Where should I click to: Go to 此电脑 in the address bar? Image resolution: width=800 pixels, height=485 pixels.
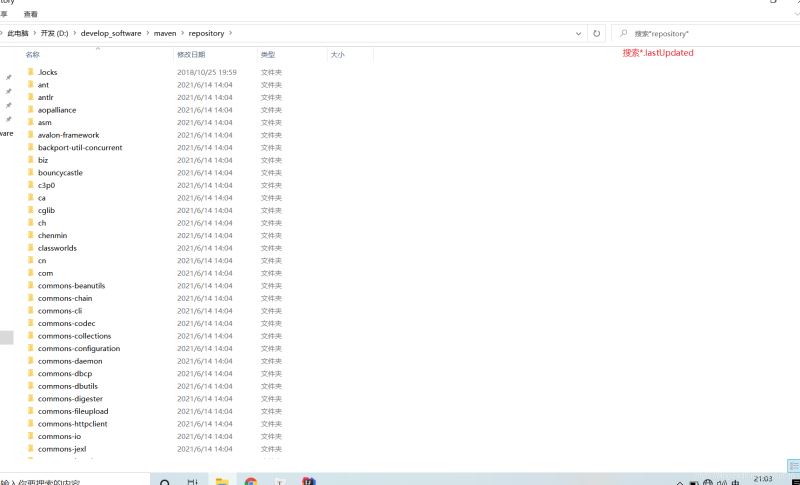point(18,33)
